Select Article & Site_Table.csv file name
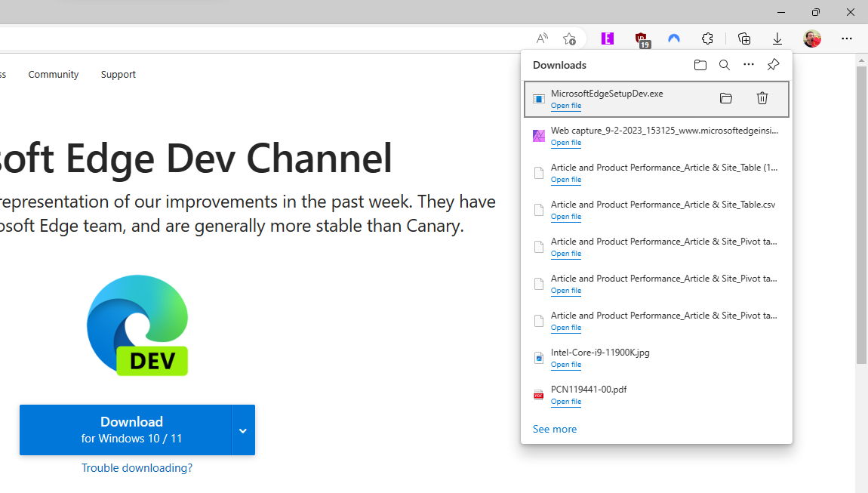The height and width of the screenshot is (493, 868). [663, 205]
